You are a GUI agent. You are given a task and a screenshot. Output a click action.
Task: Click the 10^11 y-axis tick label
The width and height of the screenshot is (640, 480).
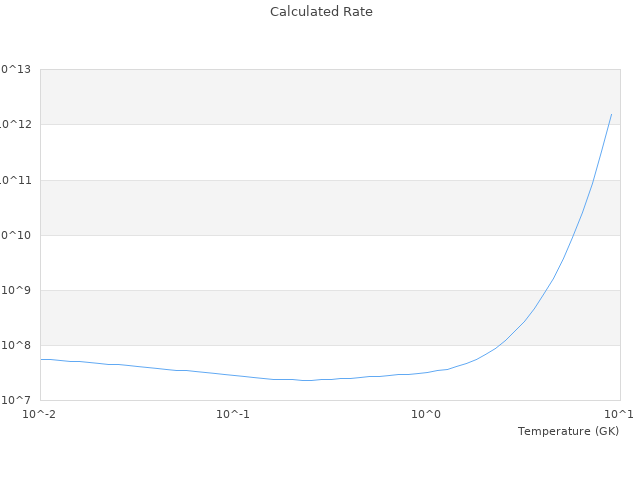tap(16, 180)
